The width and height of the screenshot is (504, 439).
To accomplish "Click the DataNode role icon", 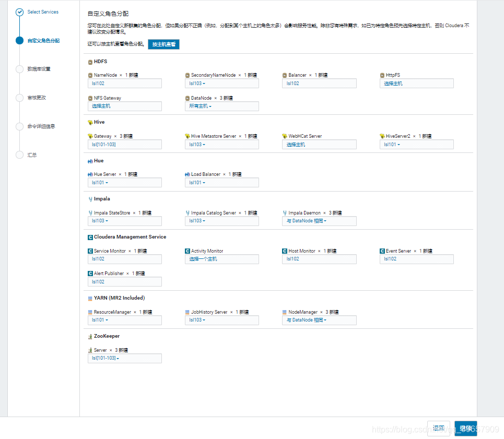I will [x=187, y=98].
